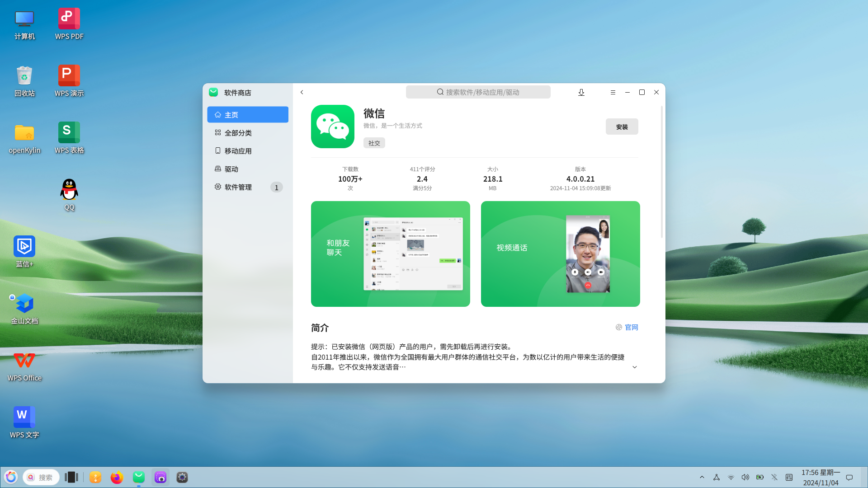Viewport: 868px width, 488px height.
Task: Open the WPS 文字 desktop icon
Action: [24, 423]
